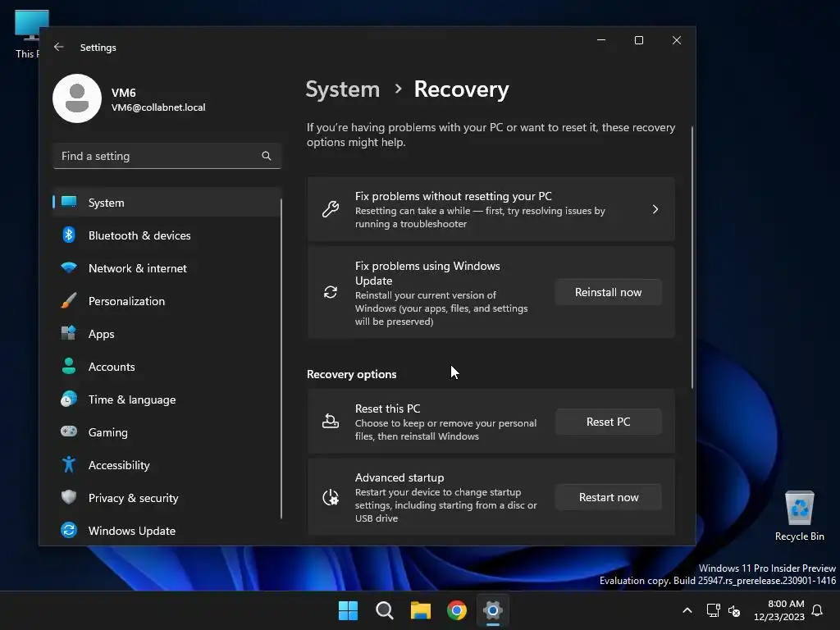Click the Gaming controller icon
840x630 pixels.
[x=69, y=431]
